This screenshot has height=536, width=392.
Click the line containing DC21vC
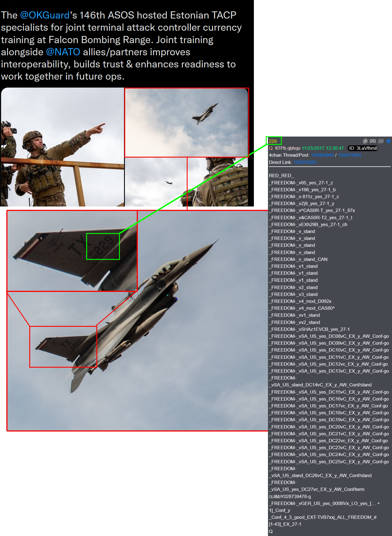coord(329,434)
